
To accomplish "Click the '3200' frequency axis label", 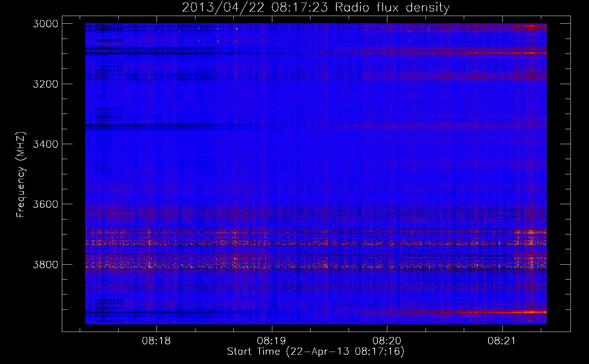I will (x=46, y=84).
